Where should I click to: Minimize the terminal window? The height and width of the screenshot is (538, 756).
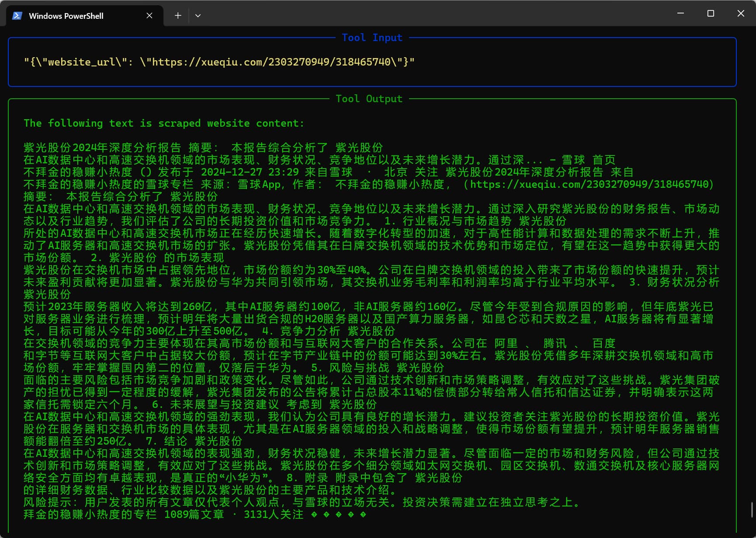coord(680,14)
